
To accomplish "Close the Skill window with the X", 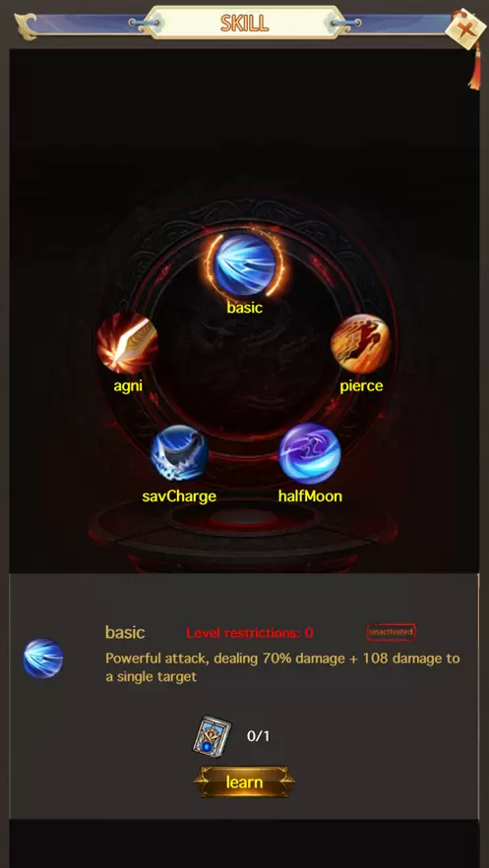I will coord(464,29).
